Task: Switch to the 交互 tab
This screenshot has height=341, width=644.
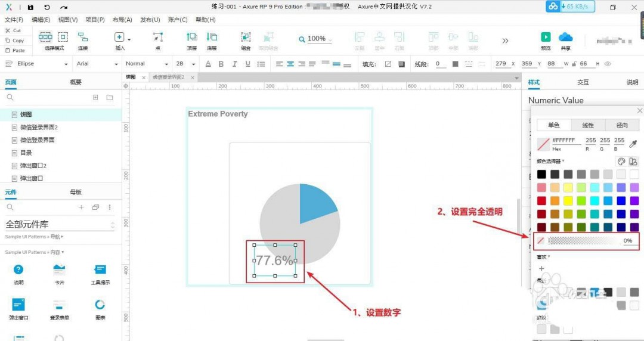Action: [x=583, y=82]
